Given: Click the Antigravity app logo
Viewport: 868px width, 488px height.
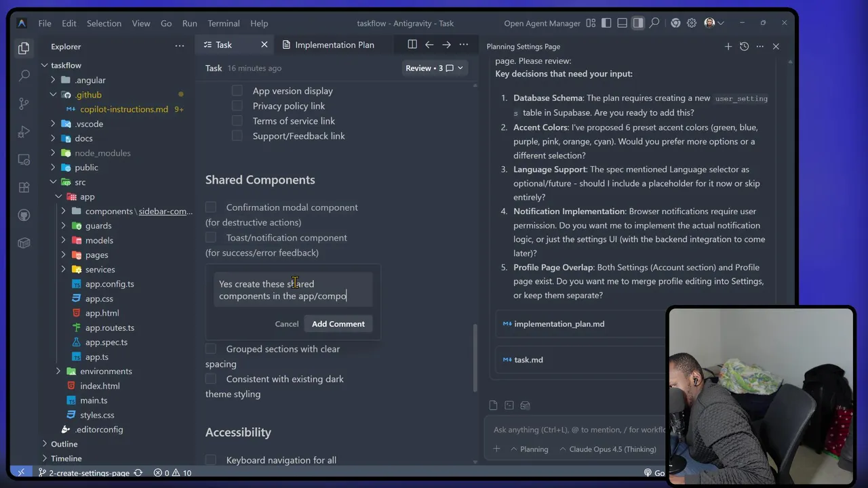Looking at the screenshot, I should pos(22,23).
